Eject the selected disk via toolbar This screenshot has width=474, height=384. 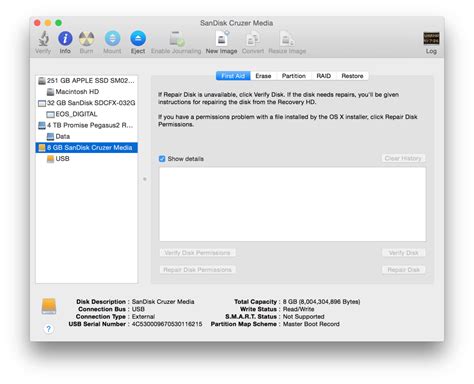pos(138,39)
